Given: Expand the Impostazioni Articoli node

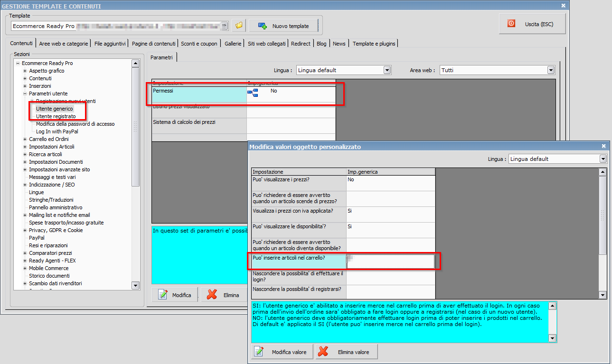Looking at the screenshot, I should point(25,147).
